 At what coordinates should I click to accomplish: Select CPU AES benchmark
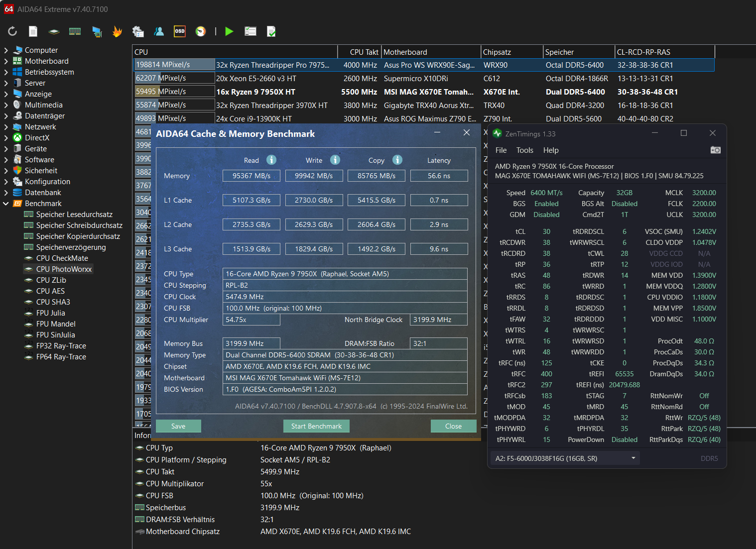point(50,291)
